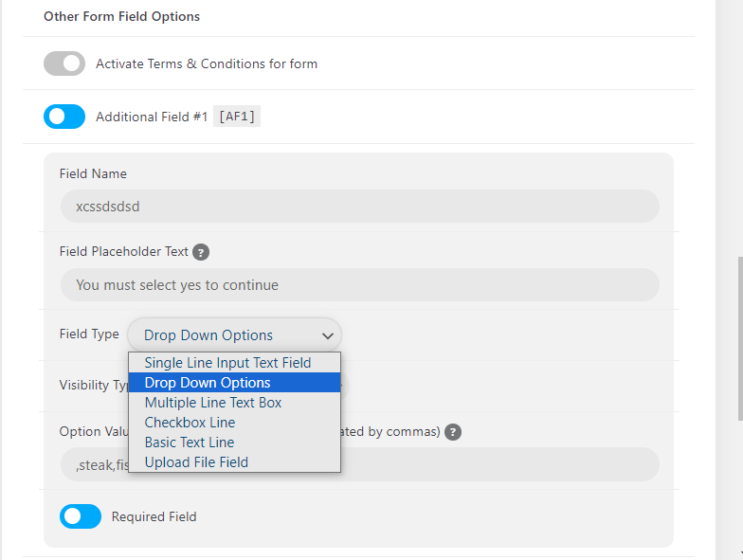This screenshot has width=743, height=560.
Task: Choose Drop Down Options from list
Action: (x=235, y=383)
